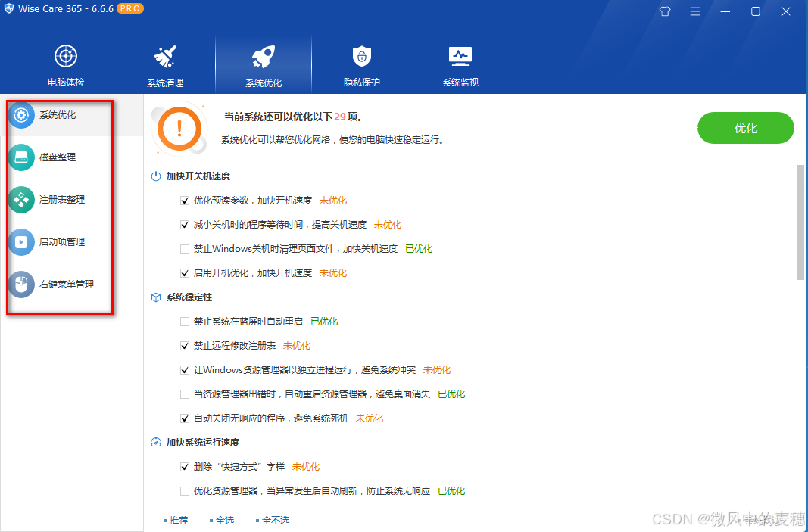Click the 当前系统还可以优化以下29项 headline
The width and height of the screenshot is (808, 532).
pos(294,117)
